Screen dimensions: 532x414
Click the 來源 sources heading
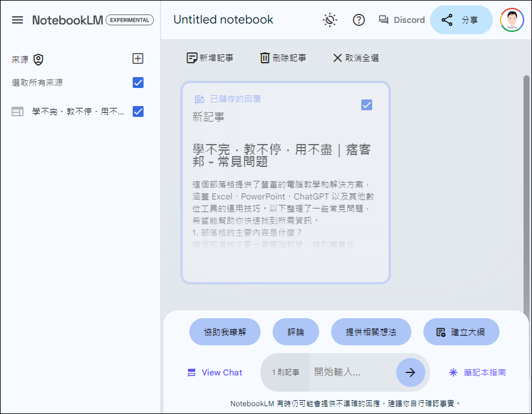20,60
